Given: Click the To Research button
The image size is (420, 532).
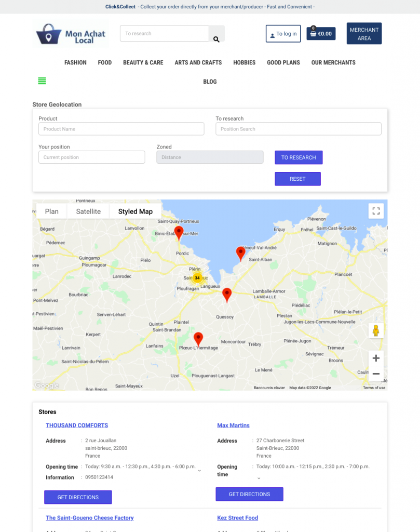Looking at the screenshot, I should point(299,157).
